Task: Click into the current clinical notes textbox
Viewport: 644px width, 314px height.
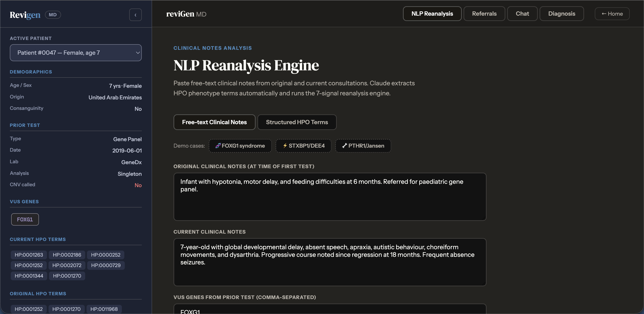Action: (x=330, y=262)
